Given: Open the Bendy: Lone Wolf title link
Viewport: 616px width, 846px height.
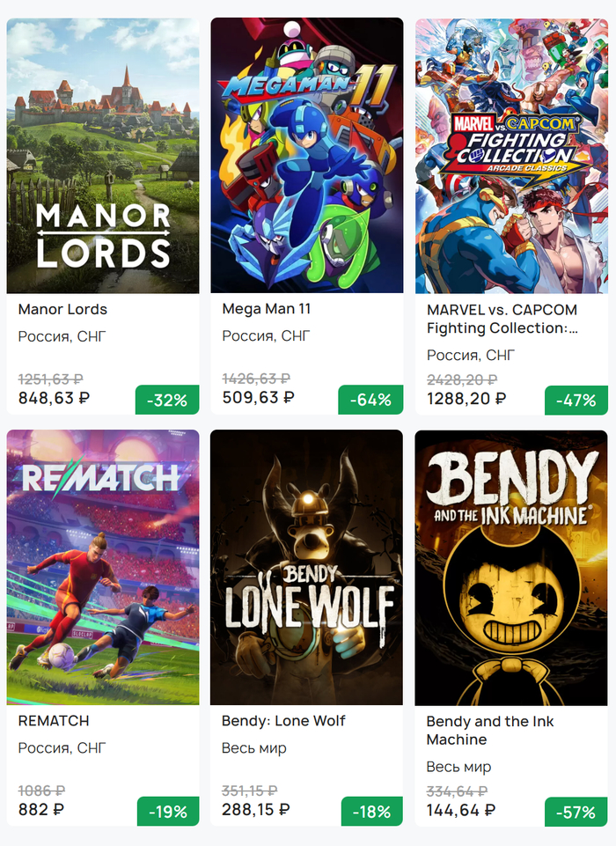Looking at the screenshot, I should (283, 720).
